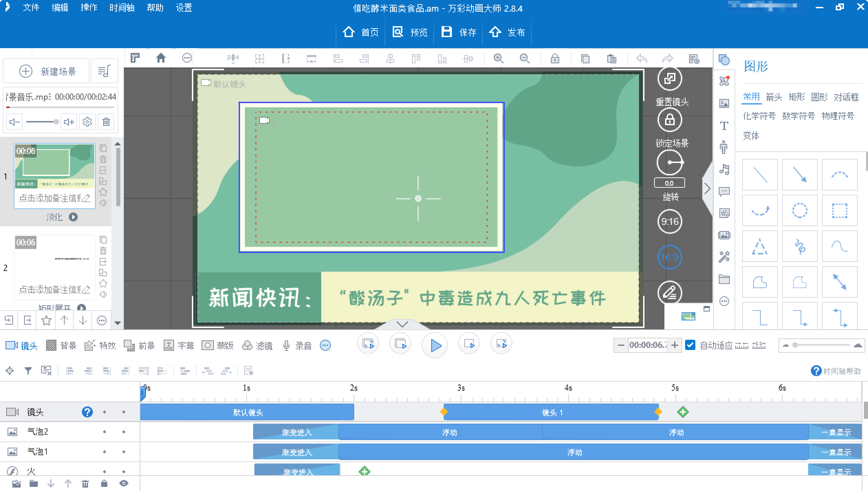
Task: Open the character role icon in sidebar
Action: click(x=724, y=147)
